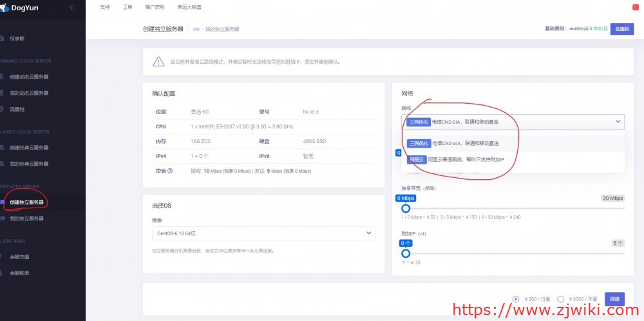Image resolution: width=644 pixels, height=321 pixels.
Task: Click the 16G ECC memory value
Action: (201, 141)
